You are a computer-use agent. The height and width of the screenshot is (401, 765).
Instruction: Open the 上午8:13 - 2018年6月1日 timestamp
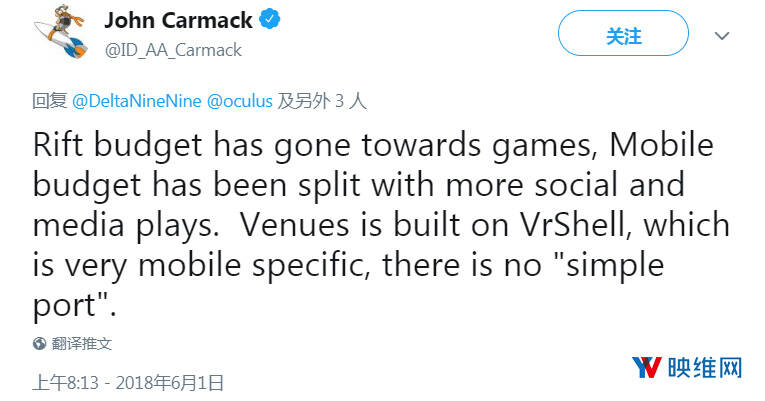127,381
